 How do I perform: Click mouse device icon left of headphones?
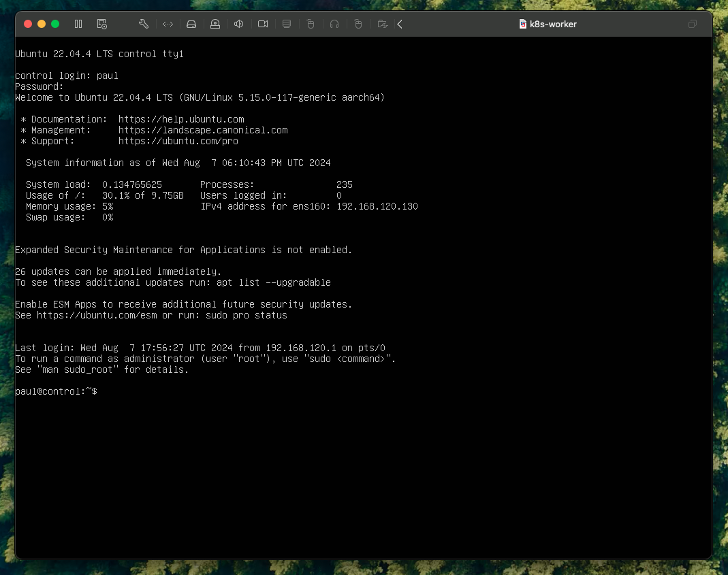[311, 24]
